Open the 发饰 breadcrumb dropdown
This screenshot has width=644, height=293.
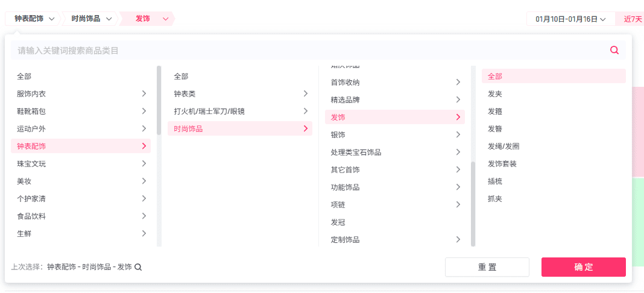pos(166,19)
